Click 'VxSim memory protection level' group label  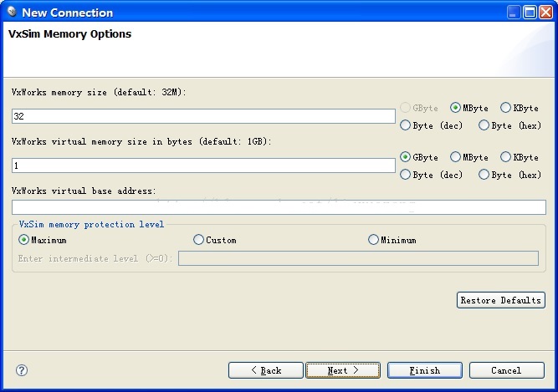(91, 224)
